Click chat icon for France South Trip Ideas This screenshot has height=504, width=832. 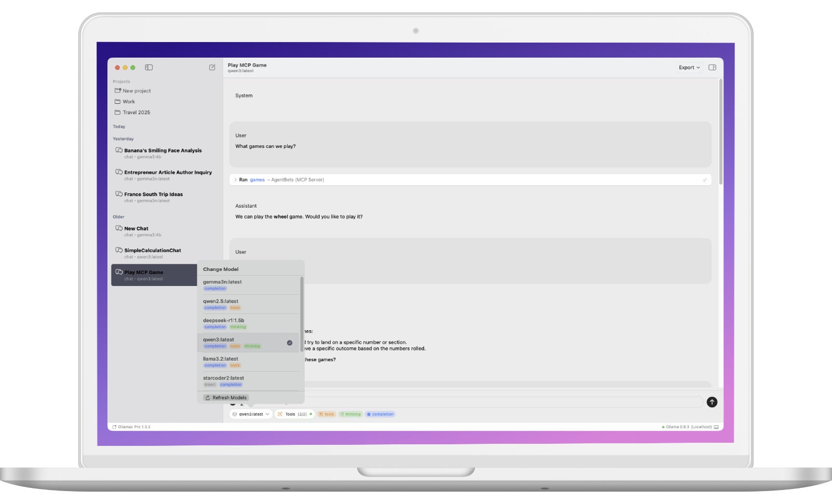pos(119,194)
